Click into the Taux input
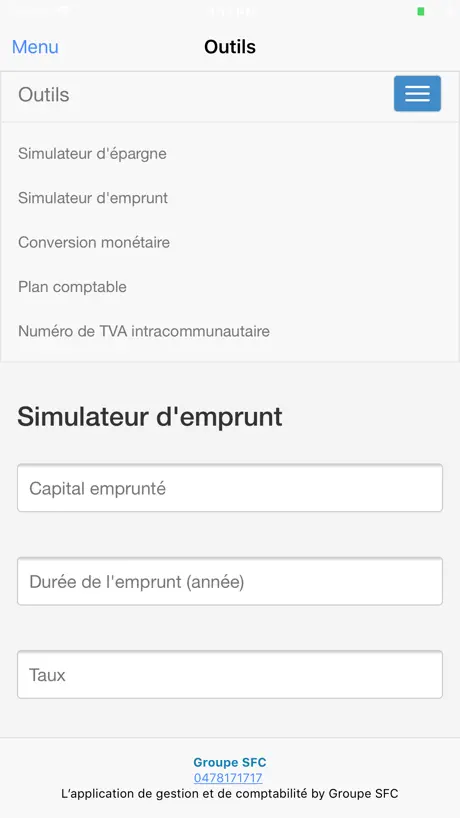Image resolution: width=460 pixels, height=818 pixels. point(230,675)
